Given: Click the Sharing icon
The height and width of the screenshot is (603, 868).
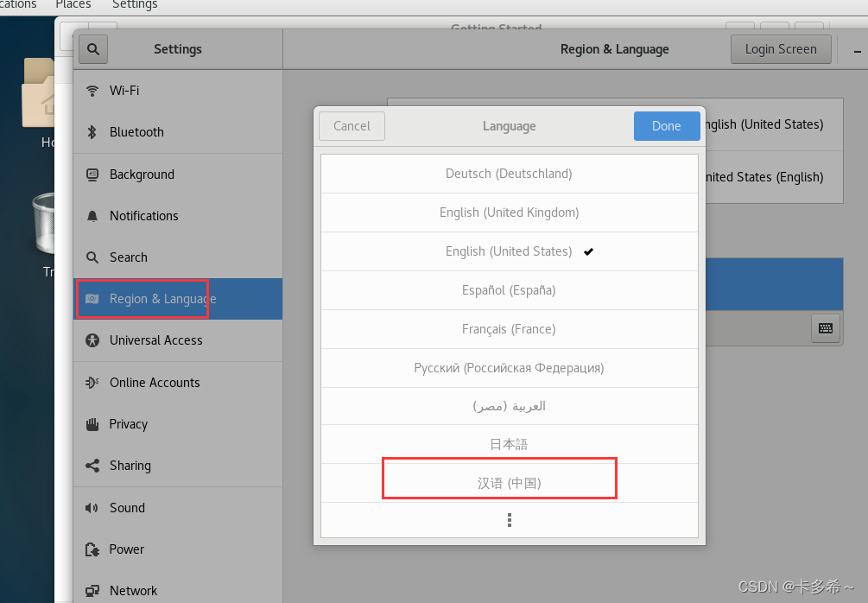Looking at the screenshot, I should 92,466.
